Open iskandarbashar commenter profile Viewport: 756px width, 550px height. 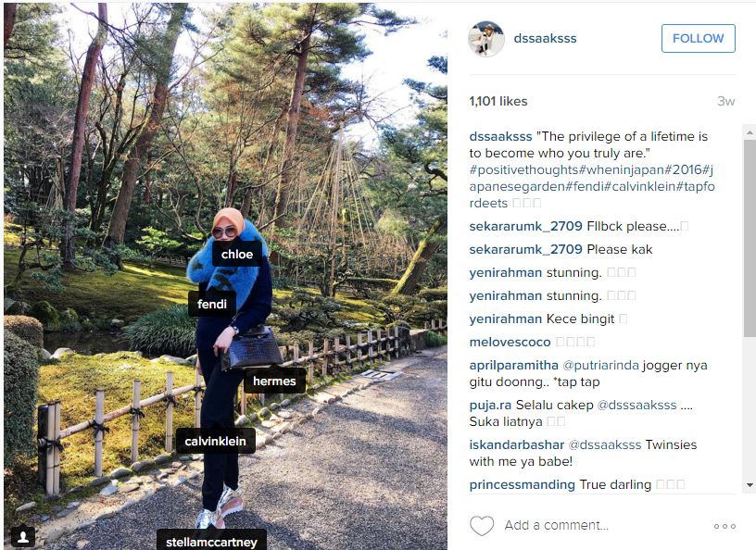coord(516,444)
